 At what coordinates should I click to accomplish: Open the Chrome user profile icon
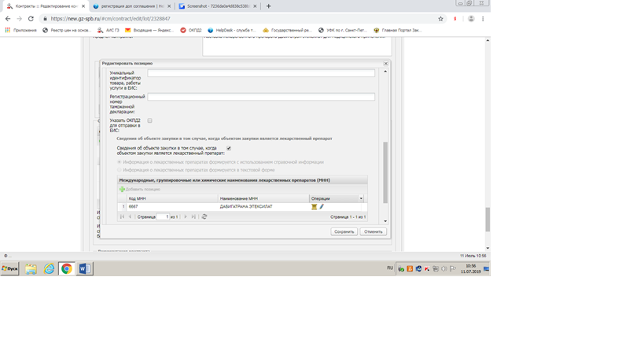click(471, 18)
